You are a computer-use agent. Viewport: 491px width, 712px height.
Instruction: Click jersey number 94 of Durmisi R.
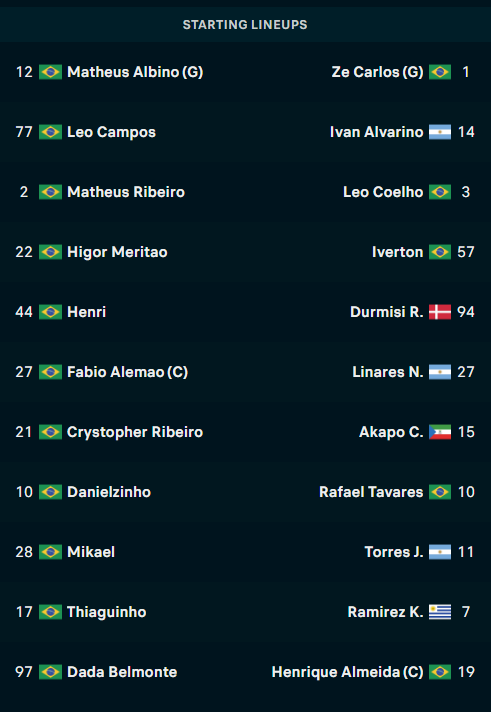(x=466, y=312)
